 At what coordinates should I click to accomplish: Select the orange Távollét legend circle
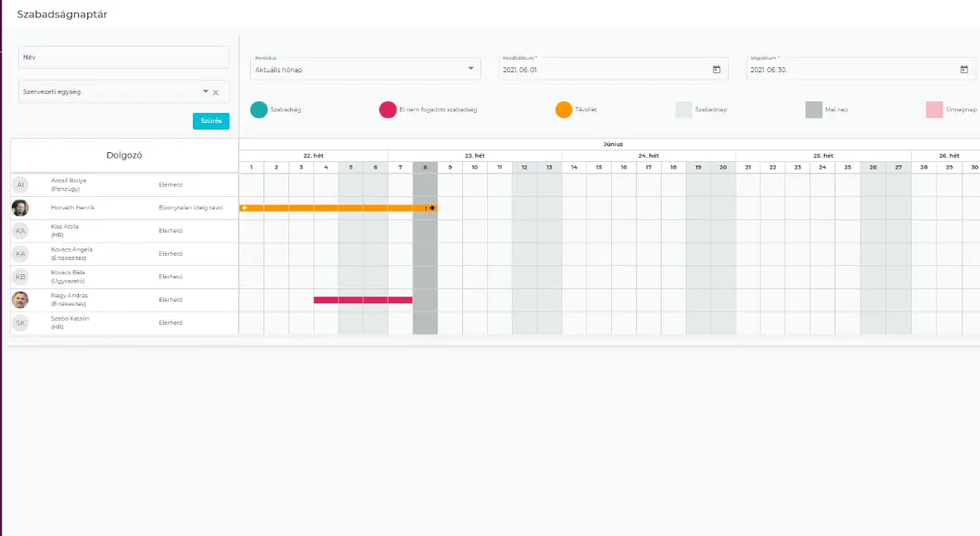pos(564,110)
